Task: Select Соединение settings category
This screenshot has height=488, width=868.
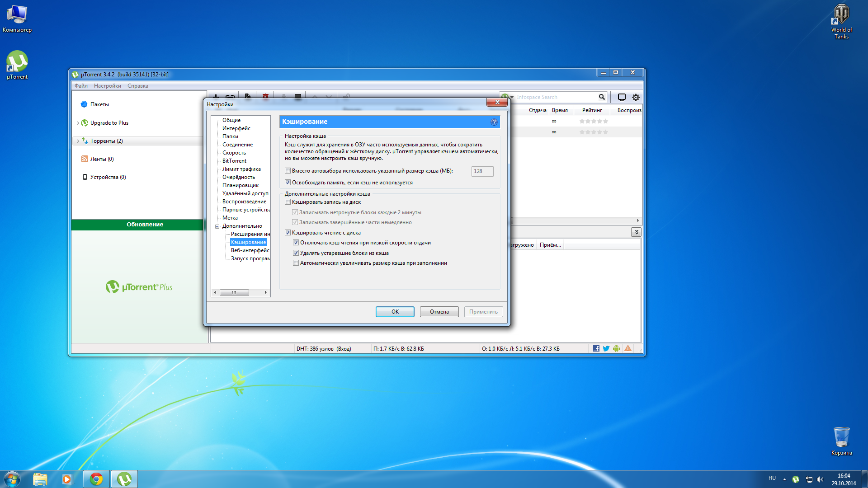Action: [238, 145]
